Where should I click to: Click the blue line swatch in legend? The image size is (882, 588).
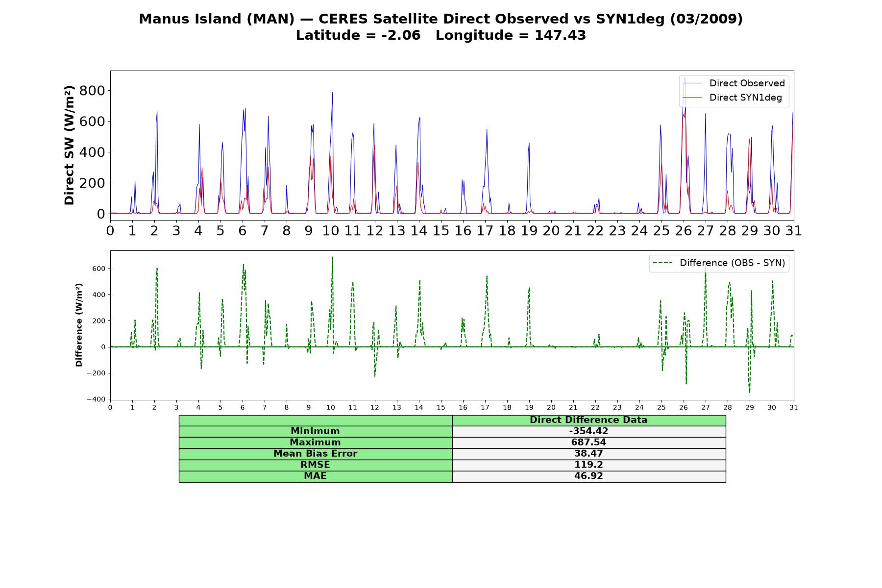coord(692,83)
